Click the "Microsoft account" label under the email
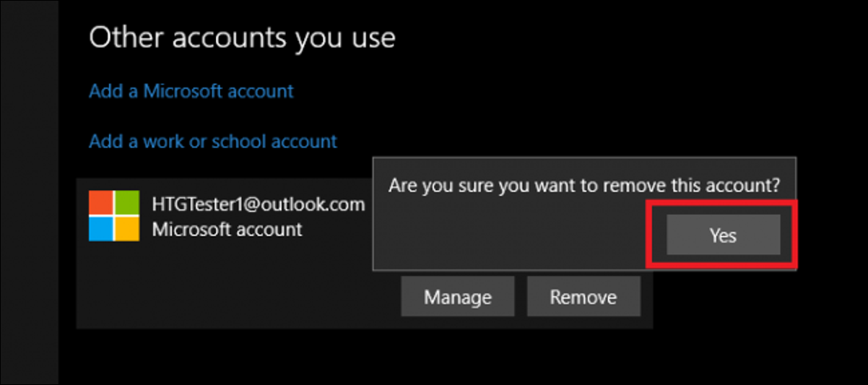Image resolution: width=868 pixels, height=385 pixels. point(227,230)
